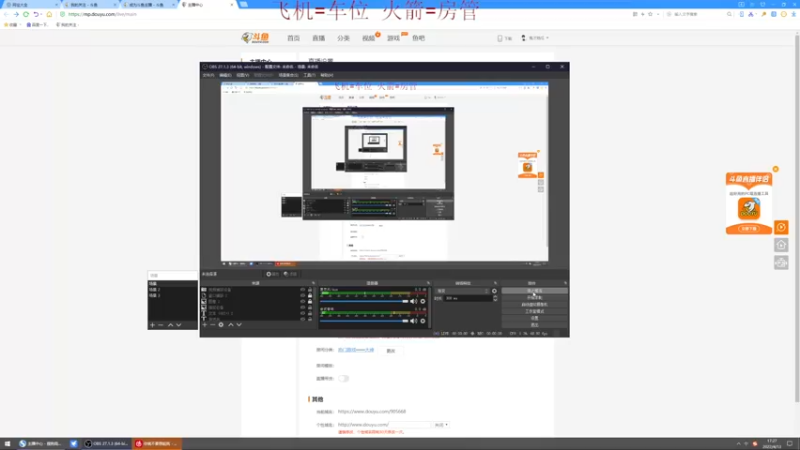Image resolution: width=800 pixels, height=450 pixels.
Task: Remove the selected scene with minus icon
Action: click(161, 325)
